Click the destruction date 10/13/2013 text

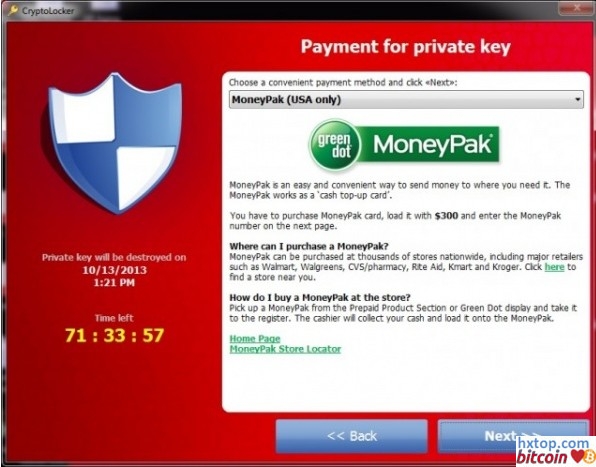(x=114, y=270)
